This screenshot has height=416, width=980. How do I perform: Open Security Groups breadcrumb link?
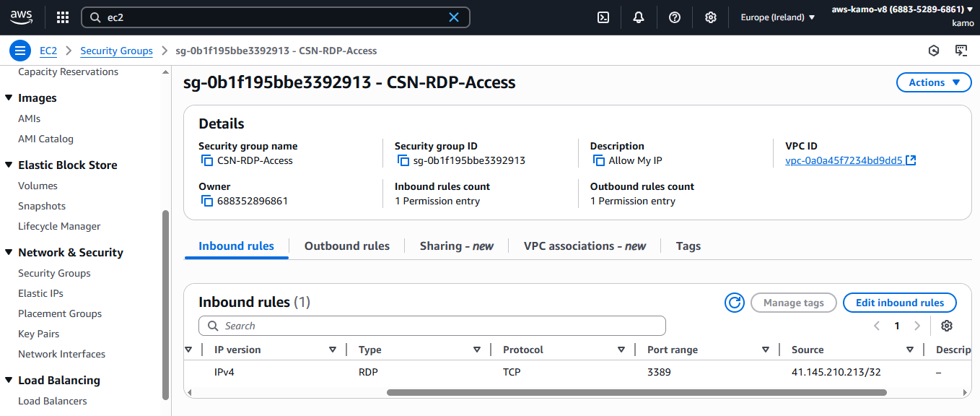(x=116, y=51)
